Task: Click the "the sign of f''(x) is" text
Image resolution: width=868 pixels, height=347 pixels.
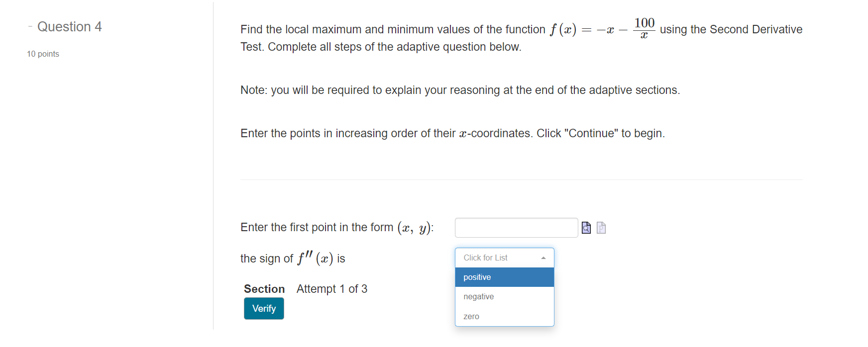Action: 292,258
